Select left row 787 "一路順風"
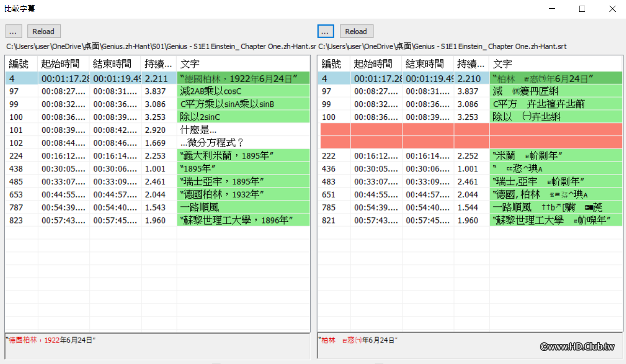The height and width of the screenshot is (364, 626). click(158, 208)
